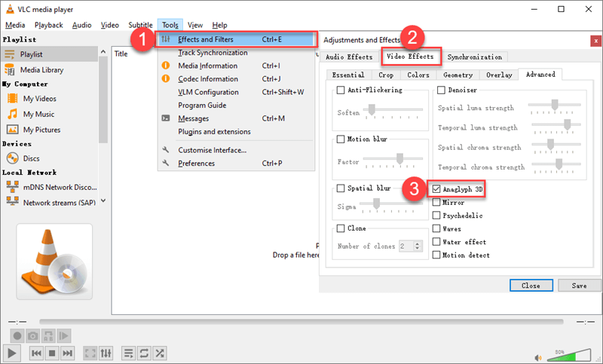Toggle loop mode
Screen dimensions: 603x364
[144, 353]
